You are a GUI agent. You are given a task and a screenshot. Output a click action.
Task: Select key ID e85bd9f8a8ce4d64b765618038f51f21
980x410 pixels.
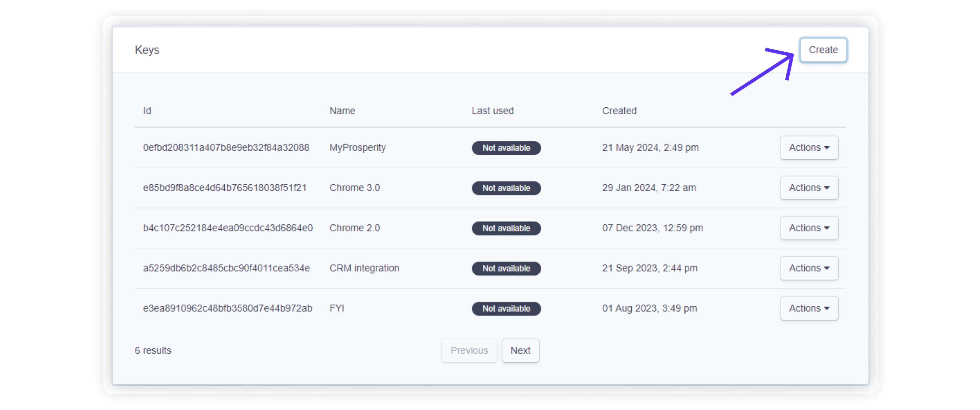(x=224, y=188)
